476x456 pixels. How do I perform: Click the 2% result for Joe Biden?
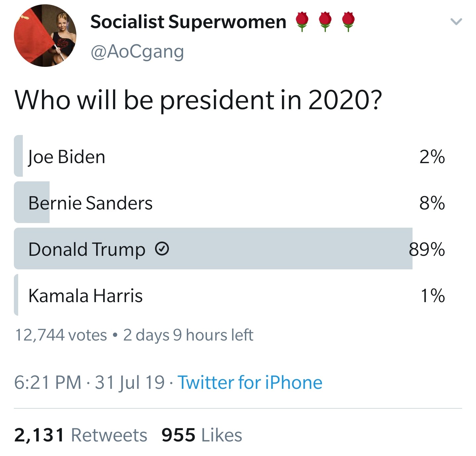[x=432, y=157]
